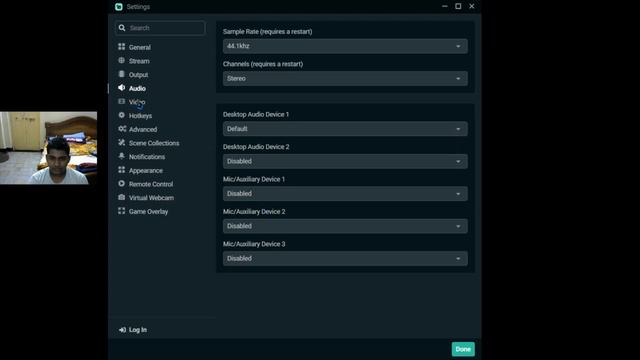Open the Sample Rate dropdown
The height and width of the screenshot is (360, 640).
[345, 46]
